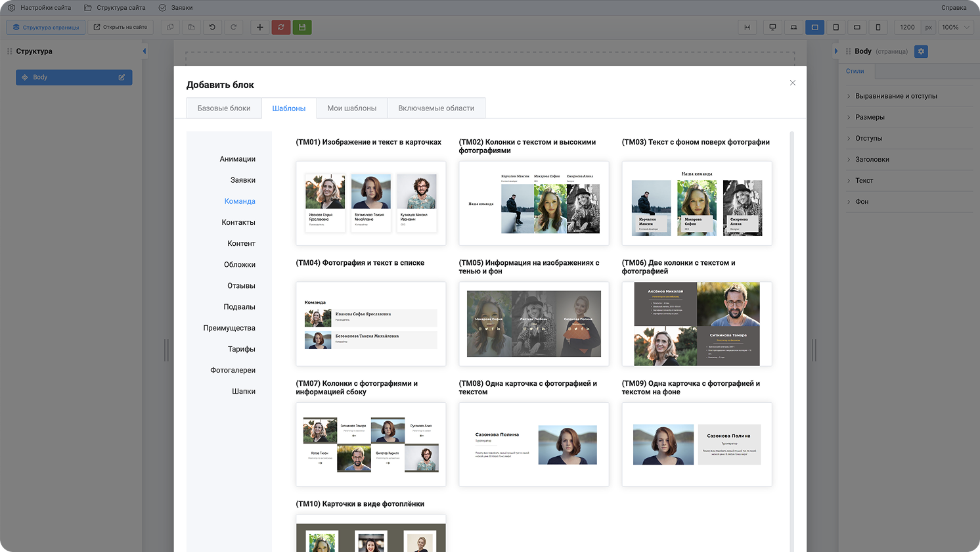The width and height of the screenshot is (980, 552).
Task: Click the fit-width icon in the toolbar
Action: click(x=747, y=28)
